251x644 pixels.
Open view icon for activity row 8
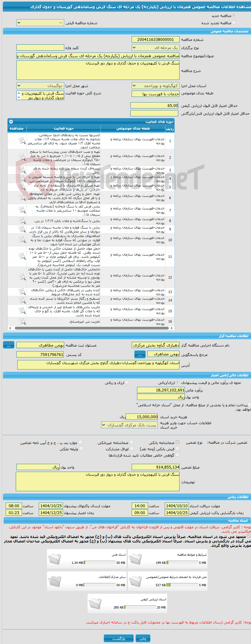point(22,221)
